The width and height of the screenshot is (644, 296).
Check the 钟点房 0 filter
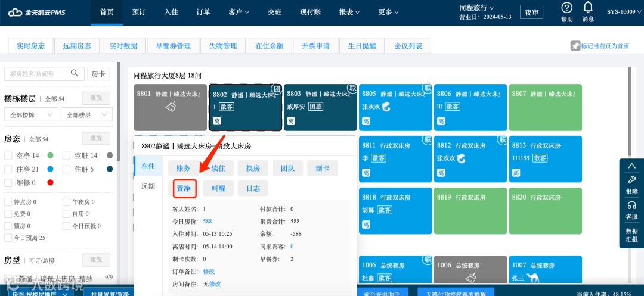8,202
